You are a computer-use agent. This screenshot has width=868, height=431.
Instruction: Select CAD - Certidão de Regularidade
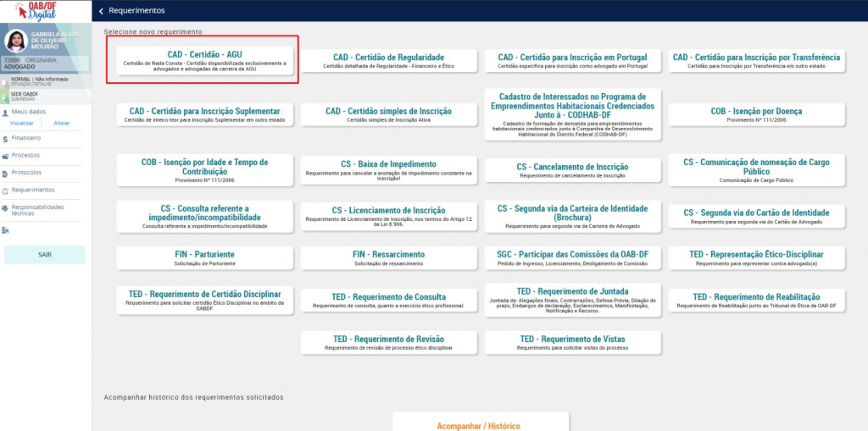tap(388, 61)
